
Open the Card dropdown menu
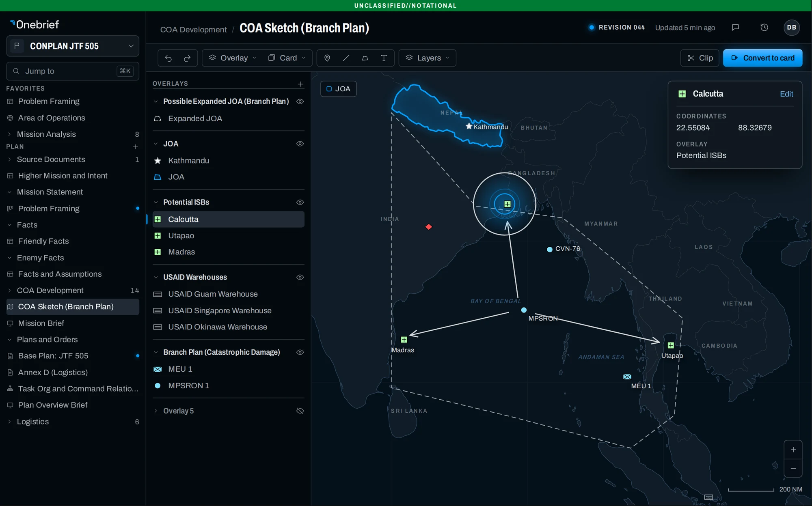point(287,58)
